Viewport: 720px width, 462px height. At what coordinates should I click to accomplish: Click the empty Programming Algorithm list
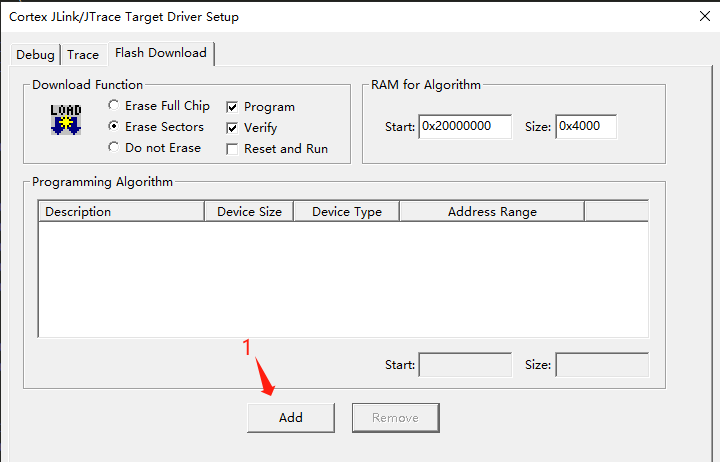[x=343, y=278]
